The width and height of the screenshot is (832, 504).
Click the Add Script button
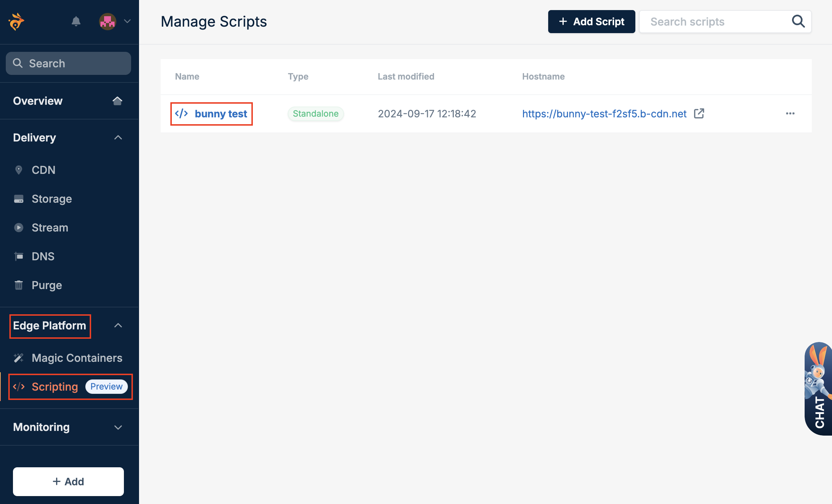pyautogui.click(x=591, y=22)
